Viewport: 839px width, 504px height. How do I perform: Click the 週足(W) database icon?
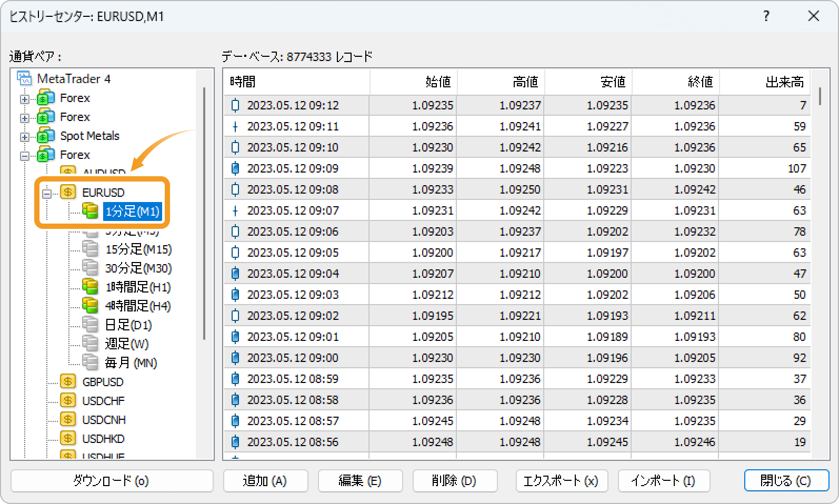(x=90, y=344)
